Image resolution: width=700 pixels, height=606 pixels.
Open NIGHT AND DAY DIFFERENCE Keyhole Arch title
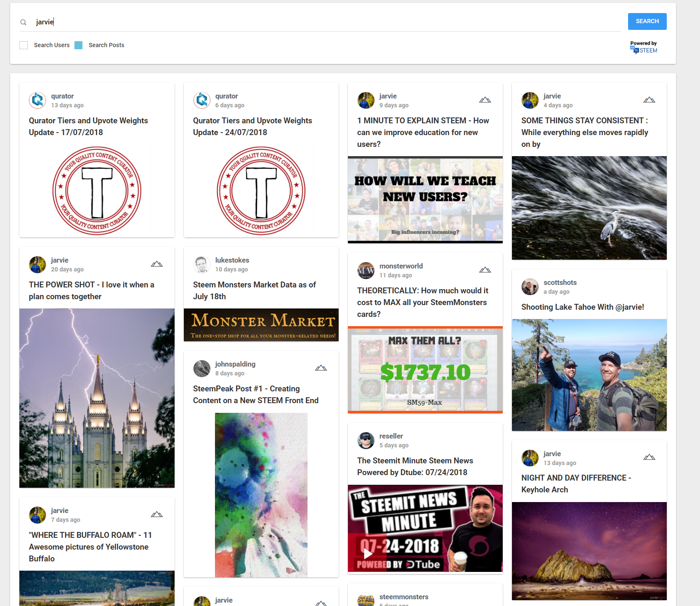[x=576, y=484]
